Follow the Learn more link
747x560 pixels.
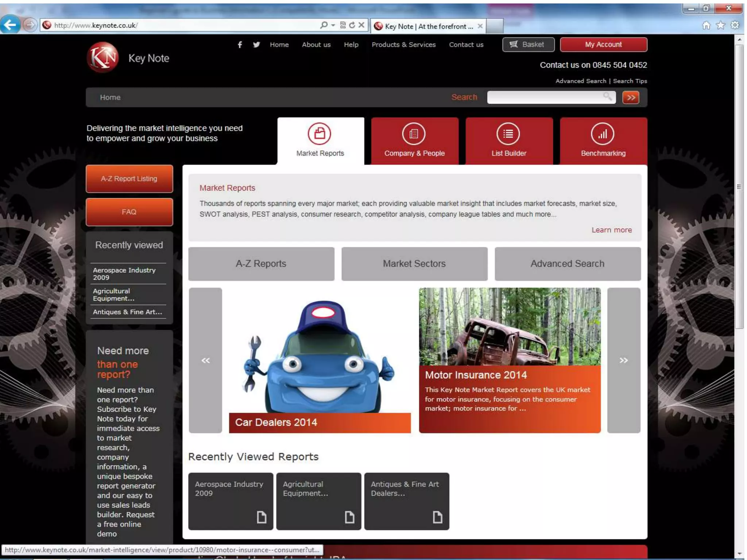point(611,230)
